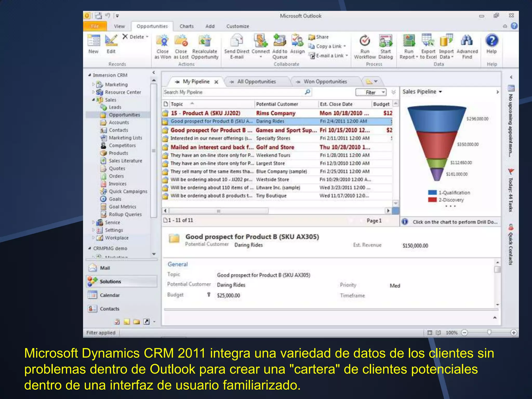Select the Tiny Boutique opportunity row
Viewport: 532px width, 399px height.
(x=277, y=196)
